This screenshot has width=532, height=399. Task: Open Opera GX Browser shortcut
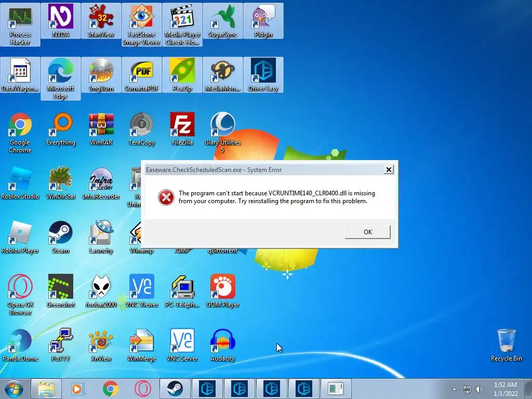click(20, 295)
